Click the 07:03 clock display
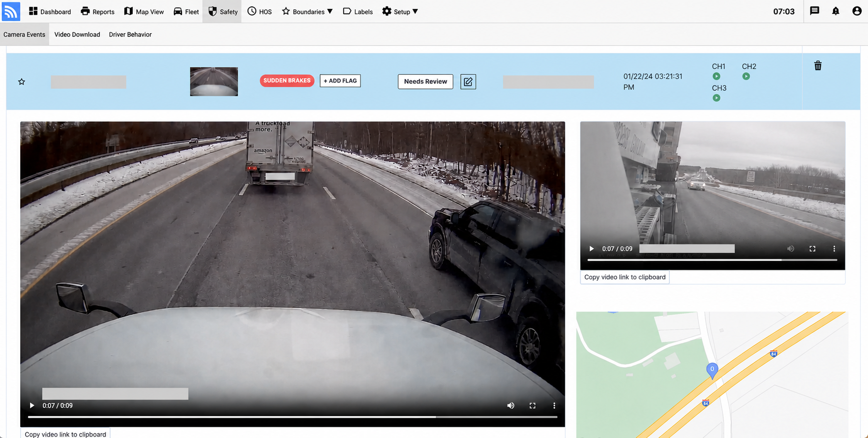Screen dimensions: 868x438 (784, 11)
